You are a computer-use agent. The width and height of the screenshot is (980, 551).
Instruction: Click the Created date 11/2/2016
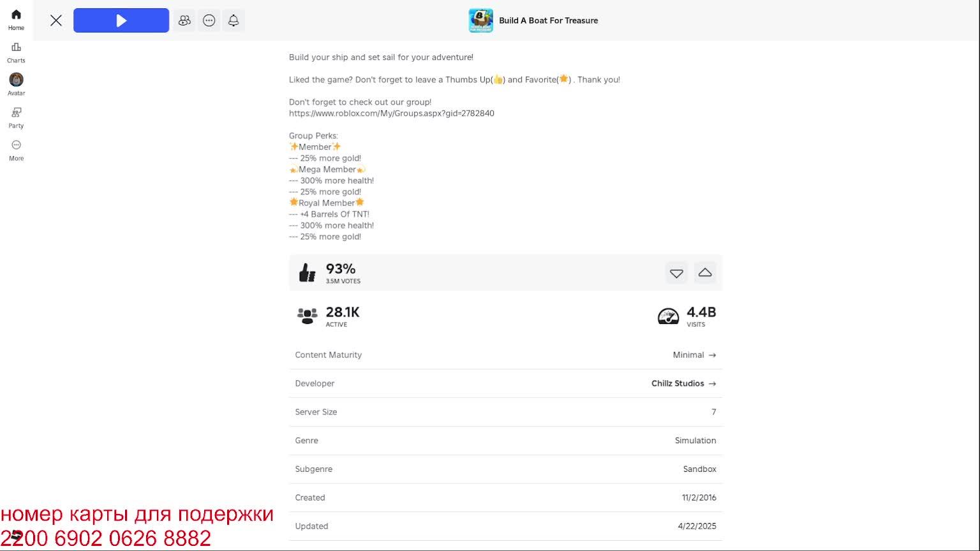click(x=699, y=497)
